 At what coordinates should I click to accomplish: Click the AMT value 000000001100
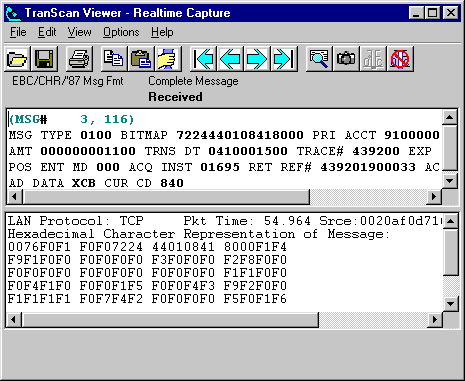click(x=88, y=151)
